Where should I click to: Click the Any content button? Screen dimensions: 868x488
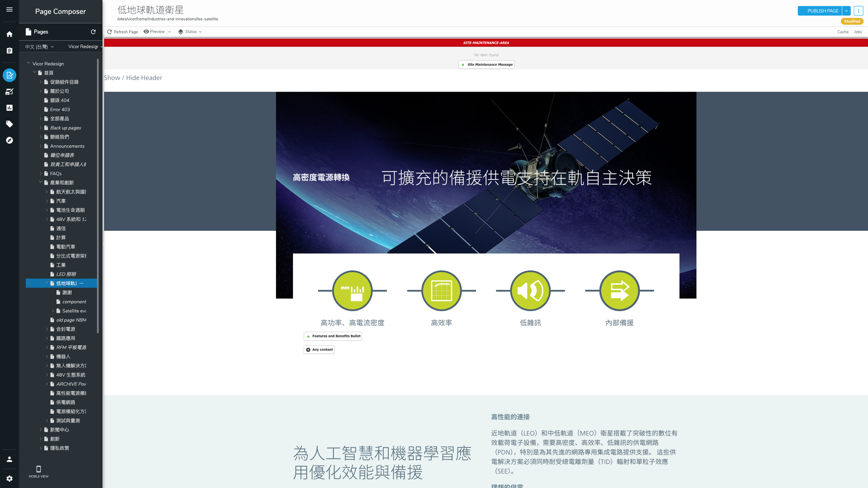point(319,350)
